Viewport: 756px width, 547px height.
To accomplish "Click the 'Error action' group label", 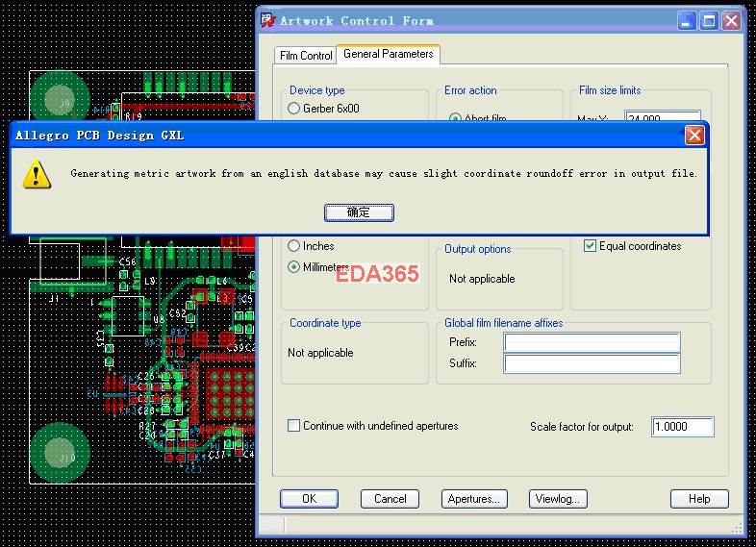I will pyautogui.click(x=470, y=90).
